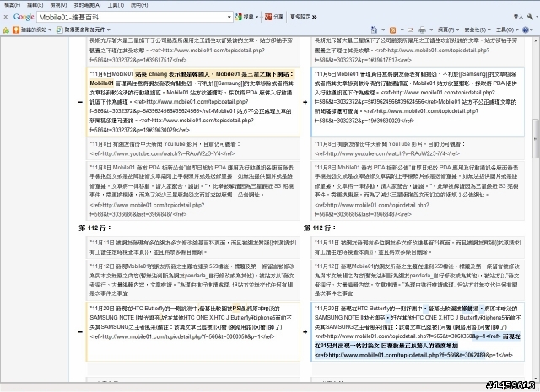Open the 說明(H) menu
Image resolution: width=540 pixels, height=392 pixels.
tap(139, 5)
